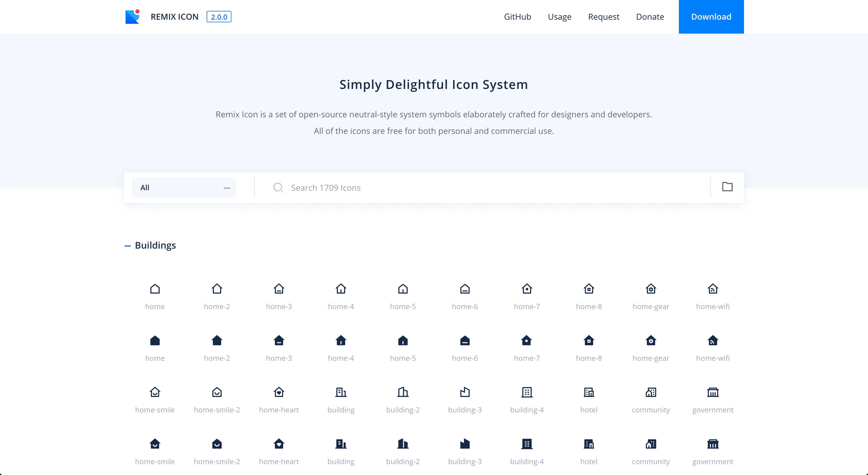This screenshot has height=475, width=868.
Task: Click the building-2 outline icon
Action: tap(403, 392)
